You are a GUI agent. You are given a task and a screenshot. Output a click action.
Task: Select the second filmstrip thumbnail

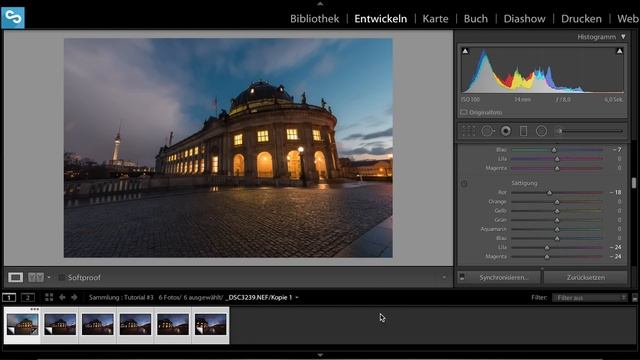coord(60,325)
